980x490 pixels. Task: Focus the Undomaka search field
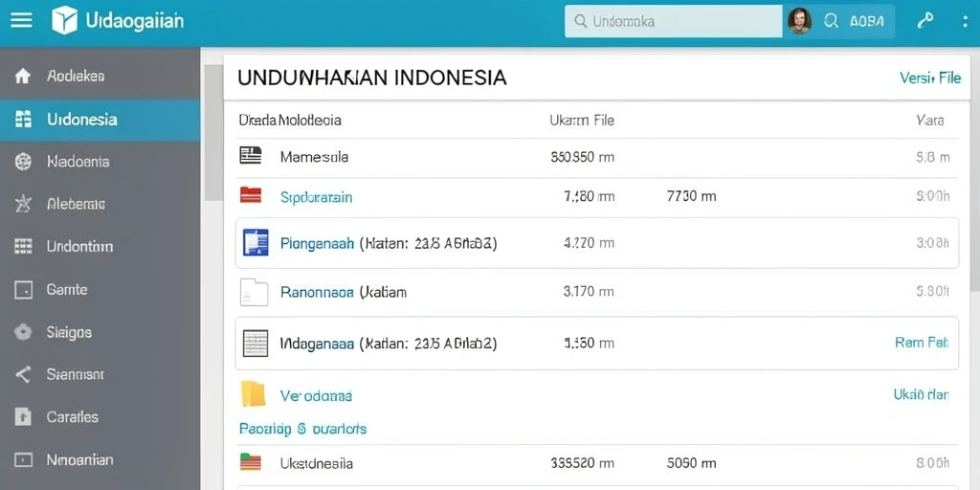coord(673,21)
